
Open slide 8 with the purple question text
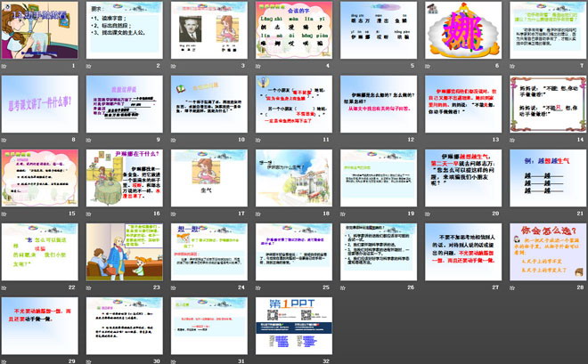coord(37,104)
